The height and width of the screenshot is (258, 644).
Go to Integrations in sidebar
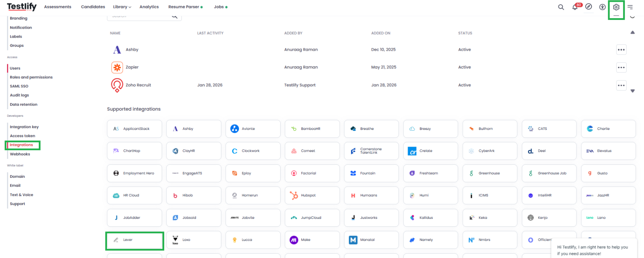coord(21,145)
